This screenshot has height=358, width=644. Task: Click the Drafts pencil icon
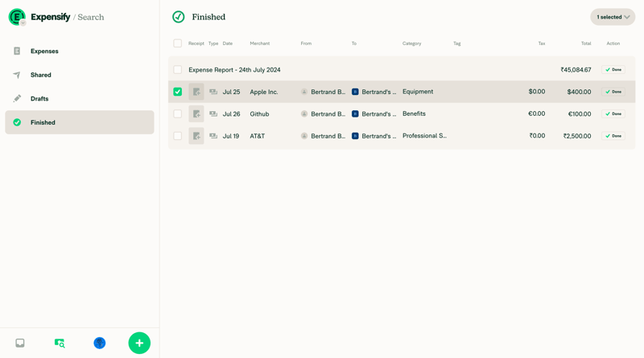coord(17,98)
